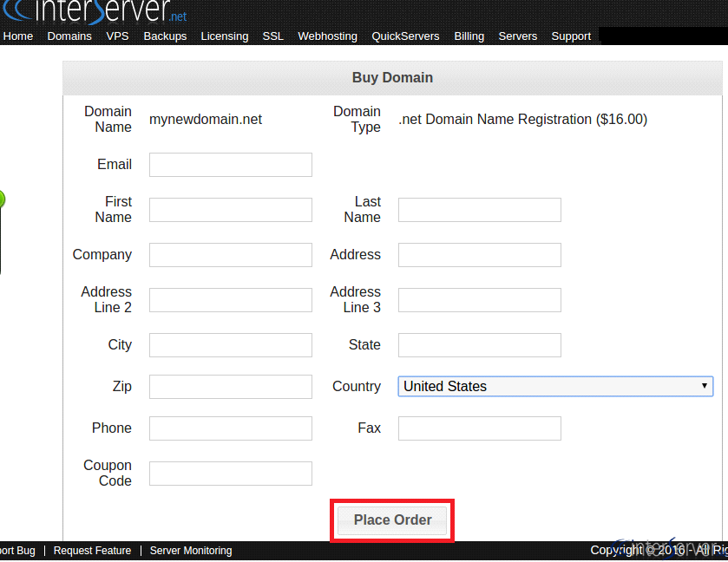The image size is (728, 562).
Task: Select Licensing in the navigation bar
Action: [x=225, y=36]
